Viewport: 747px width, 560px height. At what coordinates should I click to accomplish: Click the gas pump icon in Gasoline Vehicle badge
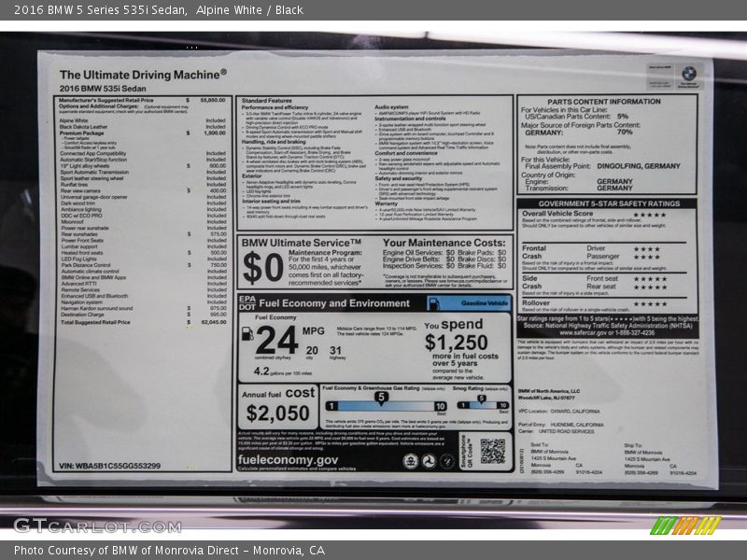point(436,303)
